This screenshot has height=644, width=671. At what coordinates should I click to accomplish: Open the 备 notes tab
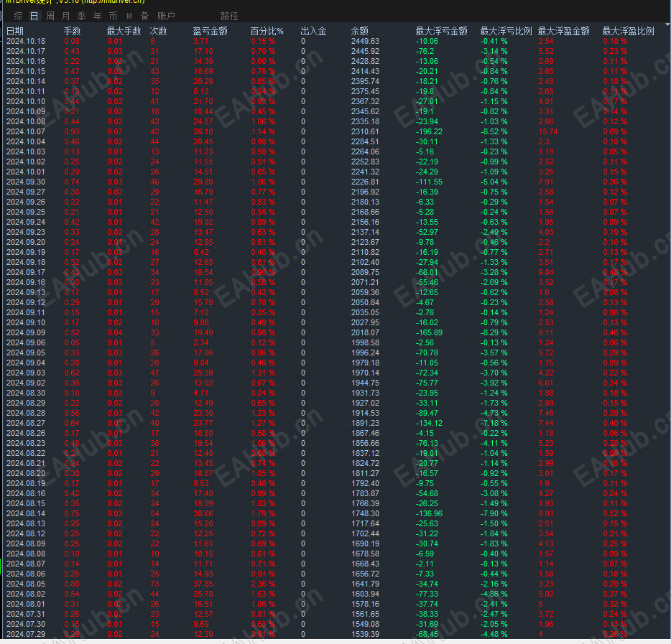[x=144, y=17]
